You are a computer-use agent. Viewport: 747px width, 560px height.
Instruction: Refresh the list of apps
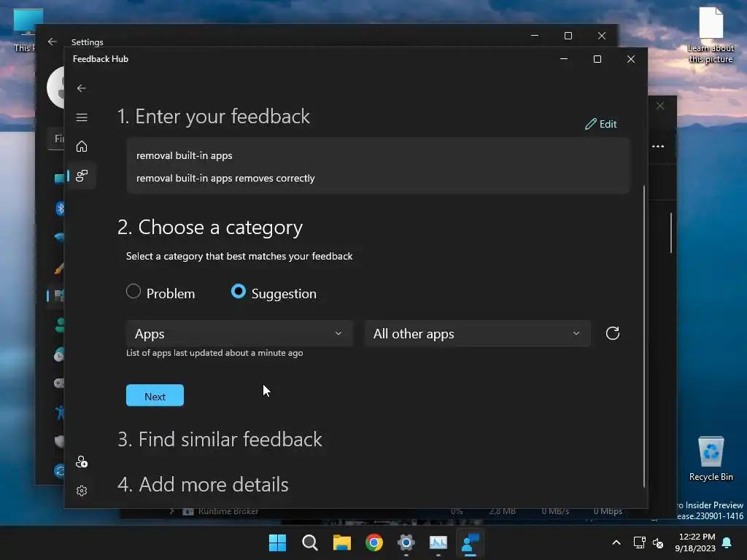613,333
